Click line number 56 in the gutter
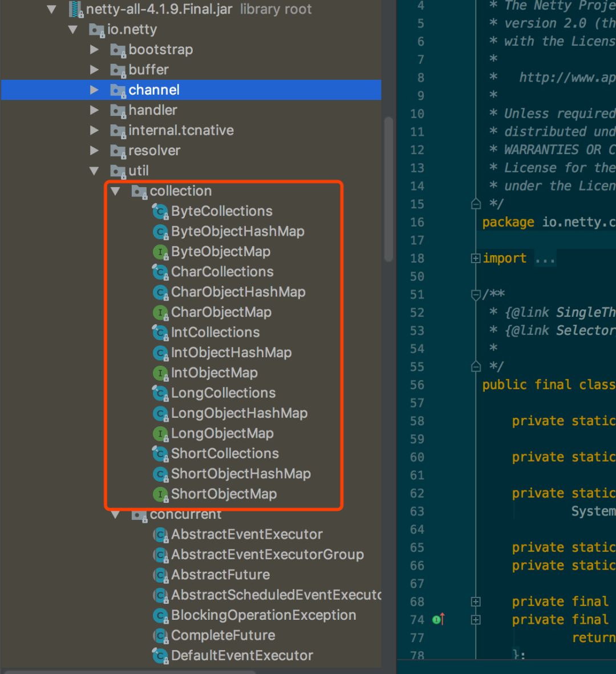616x674 pixels. 417,385
